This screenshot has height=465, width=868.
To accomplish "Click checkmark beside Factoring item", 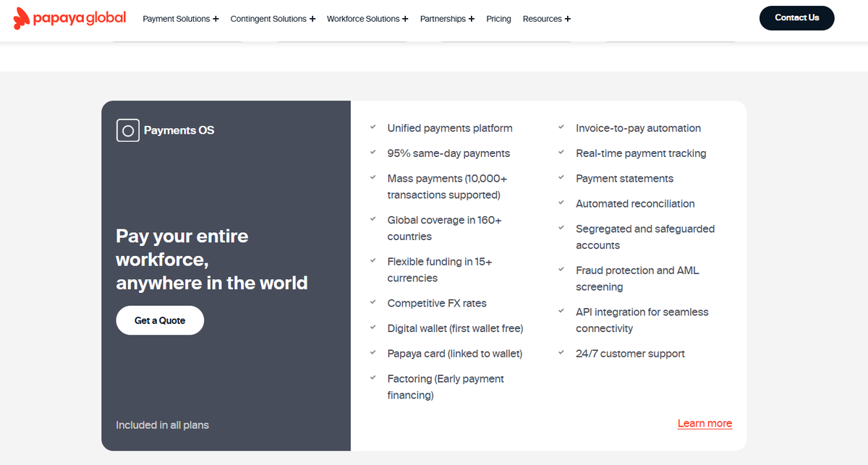I will pos(373,377).
